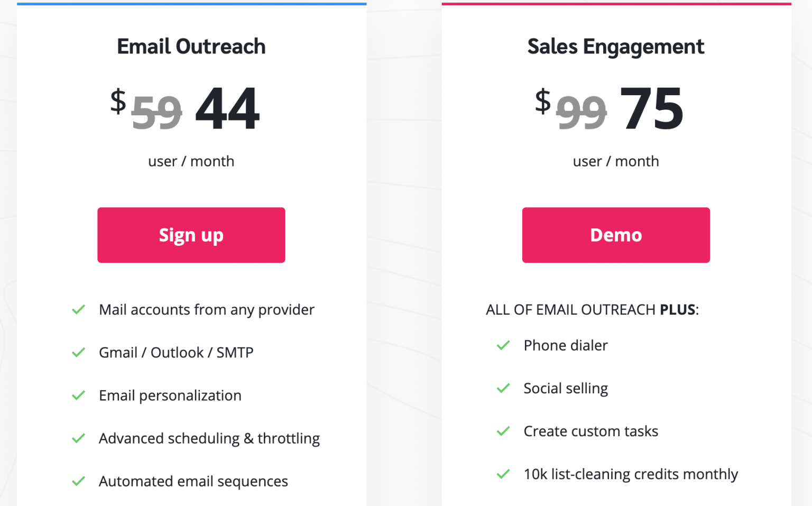Click the discounted price 44
Image resolution: width=812 pixels, height=506 pixels.
coord(227,109)
